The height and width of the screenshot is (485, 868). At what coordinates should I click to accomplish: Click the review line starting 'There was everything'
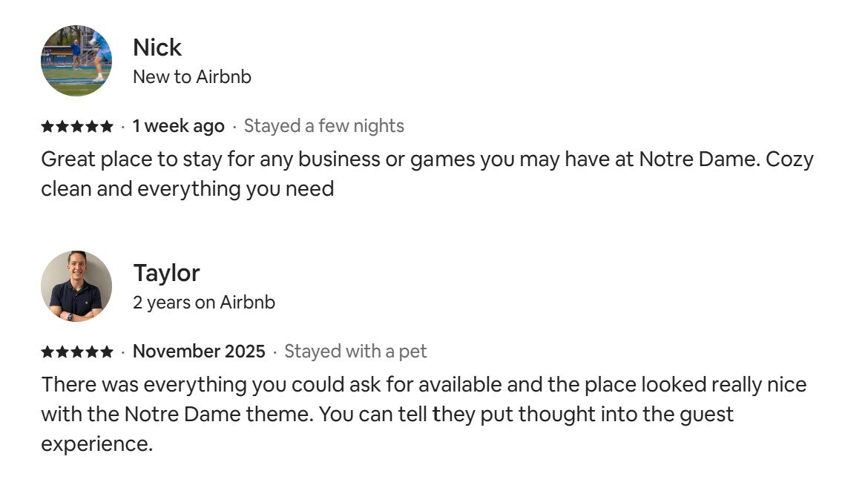pos(424,386)
